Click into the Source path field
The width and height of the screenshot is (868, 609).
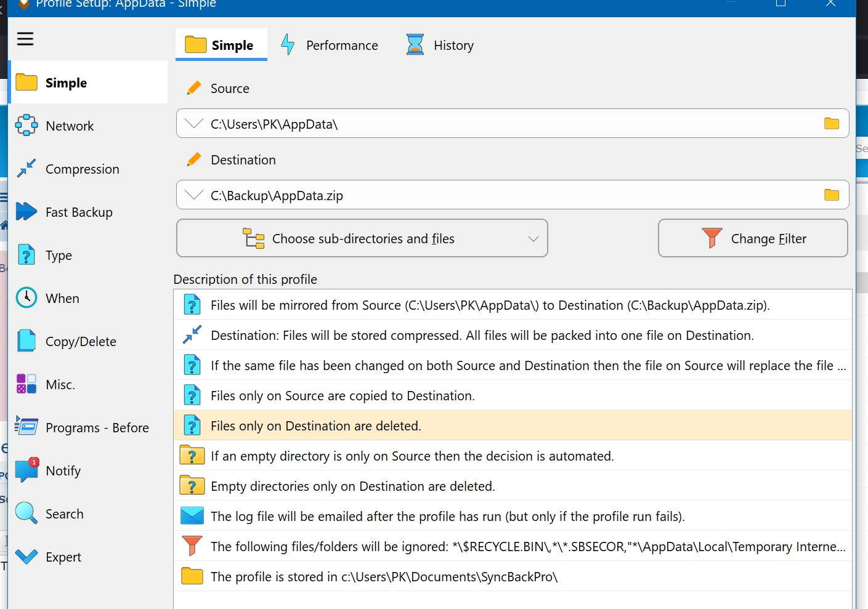pos(513,123)
